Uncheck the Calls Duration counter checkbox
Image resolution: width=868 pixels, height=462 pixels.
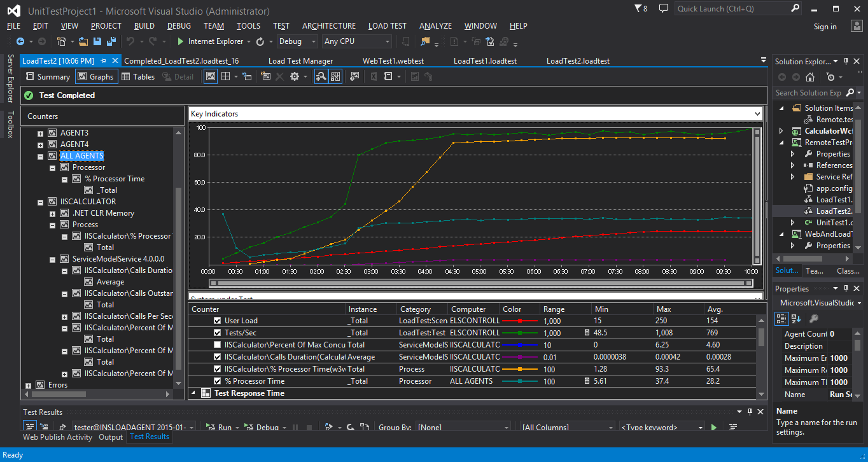pos(218,357)
